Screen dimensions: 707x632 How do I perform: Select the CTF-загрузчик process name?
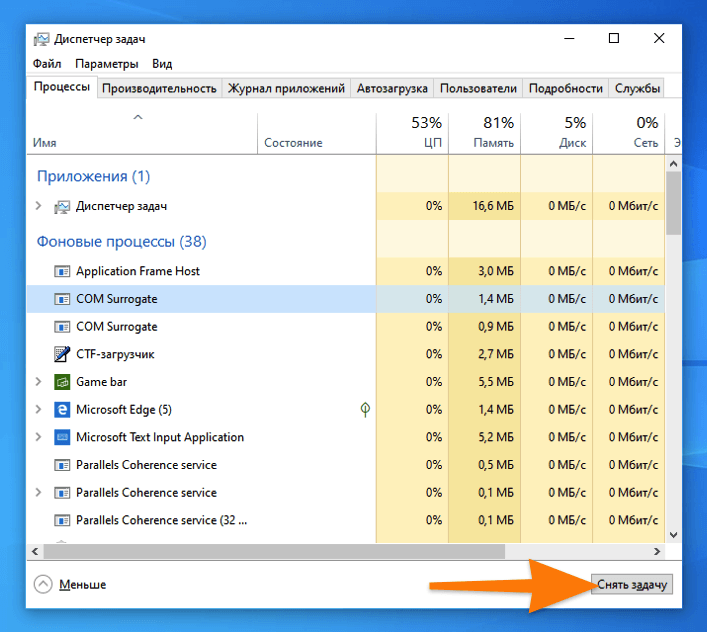[115, 354]
